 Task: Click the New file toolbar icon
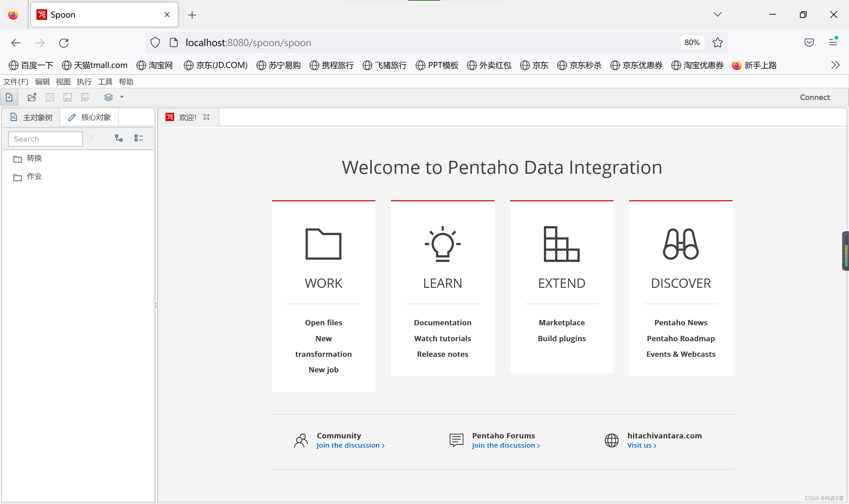point(9,97)
